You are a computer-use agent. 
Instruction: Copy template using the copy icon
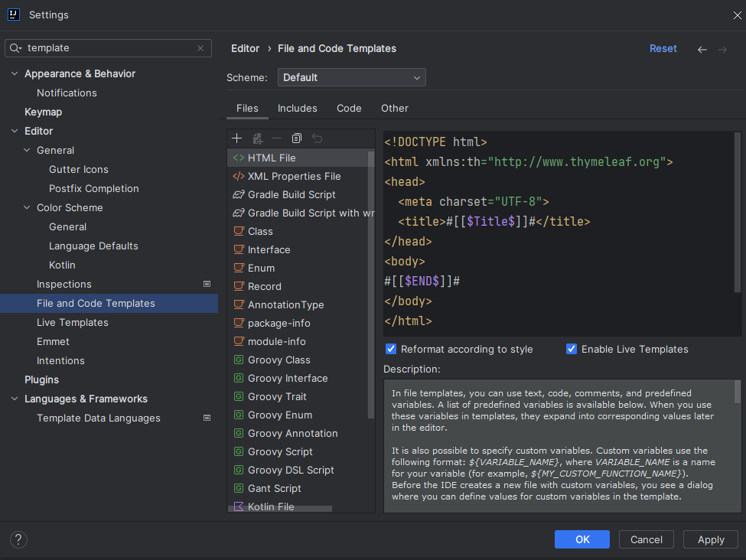(296, 138)
